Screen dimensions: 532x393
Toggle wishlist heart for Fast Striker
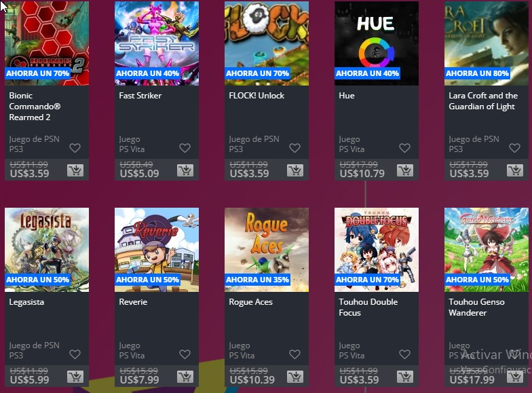click(185, 148)
